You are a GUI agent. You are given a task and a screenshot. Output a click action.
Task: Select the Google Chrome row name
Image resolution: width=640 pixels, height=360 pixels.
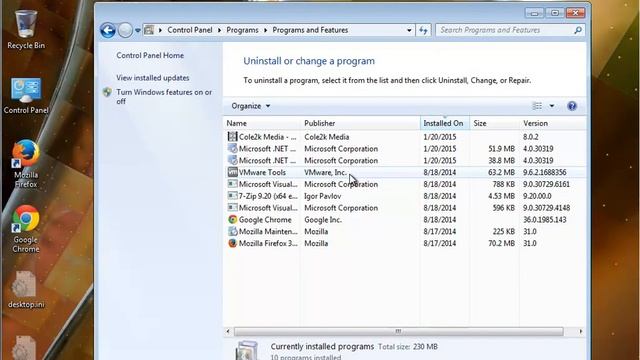pos(265,220)
